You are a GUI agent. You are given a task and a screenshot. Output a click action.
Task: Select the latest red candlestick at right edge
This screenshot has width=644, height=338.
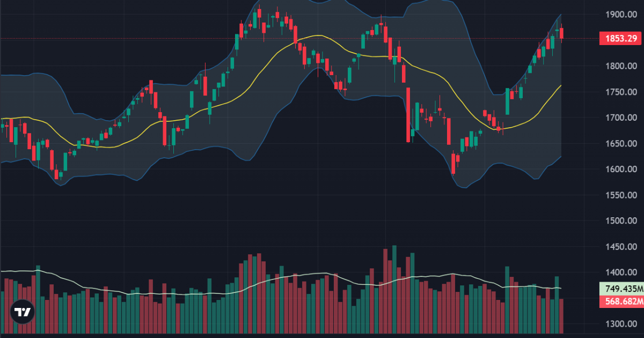tap(562, 33)
